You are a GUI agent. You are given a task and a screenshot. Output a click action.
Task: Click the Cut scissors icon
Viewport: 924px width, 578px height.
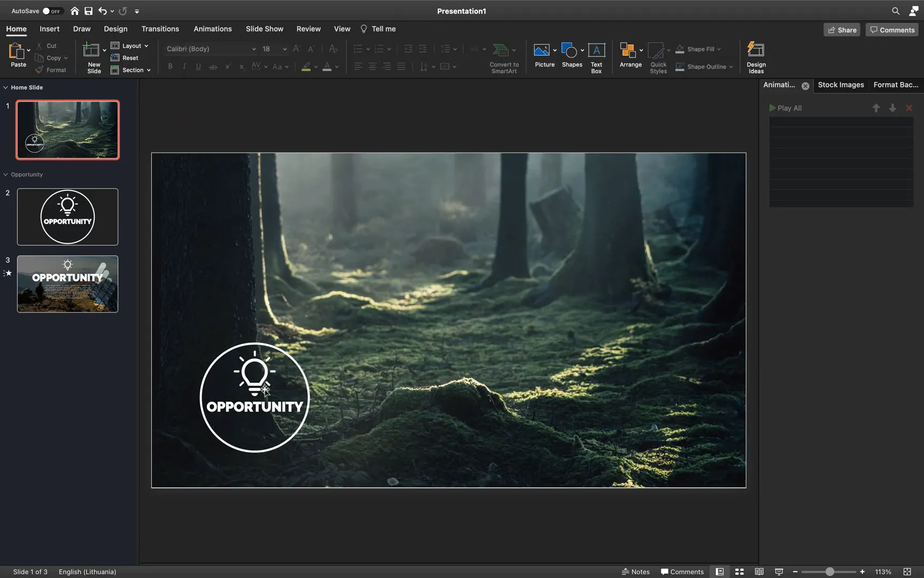39,45
